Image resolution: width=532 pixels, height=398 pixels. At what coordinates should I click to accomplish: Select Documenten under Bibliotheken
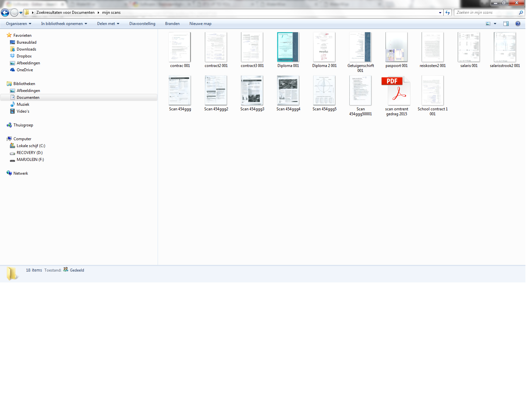tap(28, 98)
